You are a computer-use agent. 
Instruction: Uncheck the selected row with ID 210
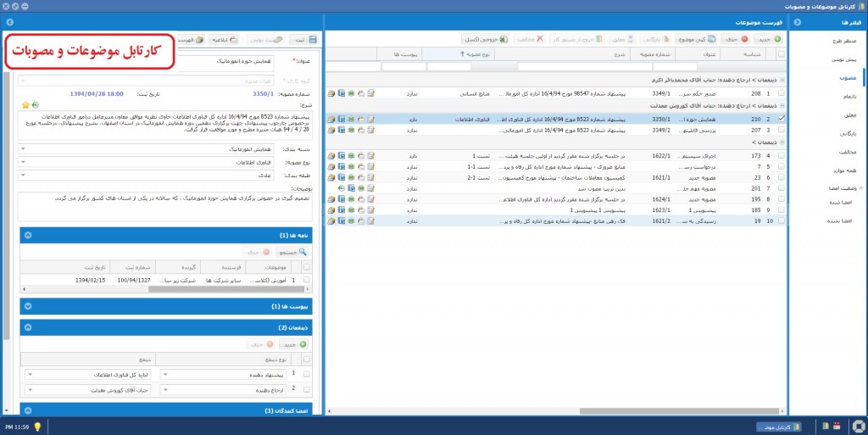coord(782,119)
